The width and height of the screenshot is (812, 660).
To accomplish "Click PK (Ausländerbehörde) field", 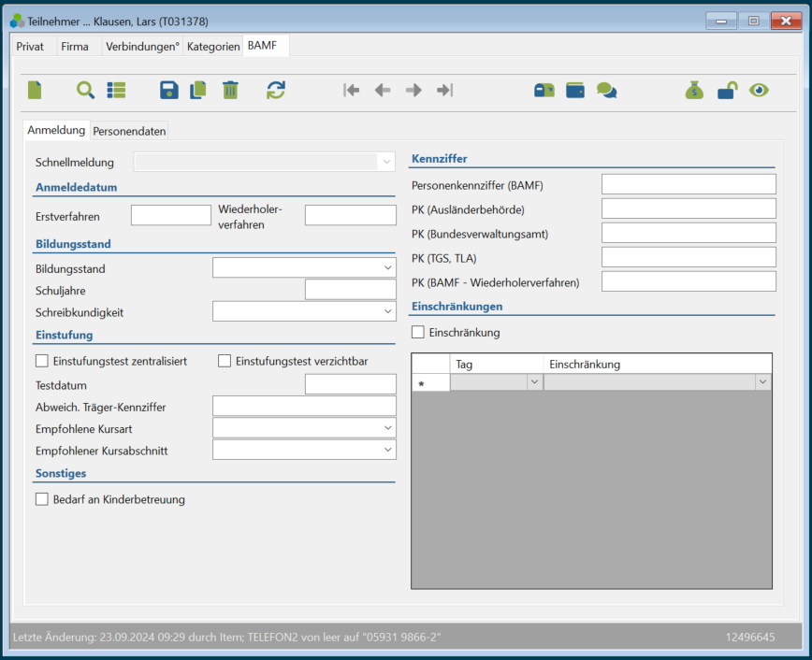I will point(689,208).
